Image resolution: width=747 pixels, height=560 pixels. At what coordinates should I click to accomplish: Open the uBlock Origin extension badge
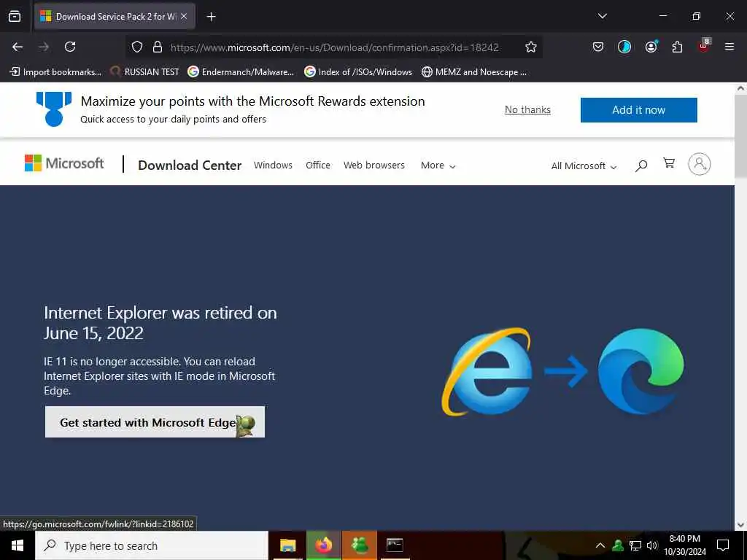[x=704, y=46]
